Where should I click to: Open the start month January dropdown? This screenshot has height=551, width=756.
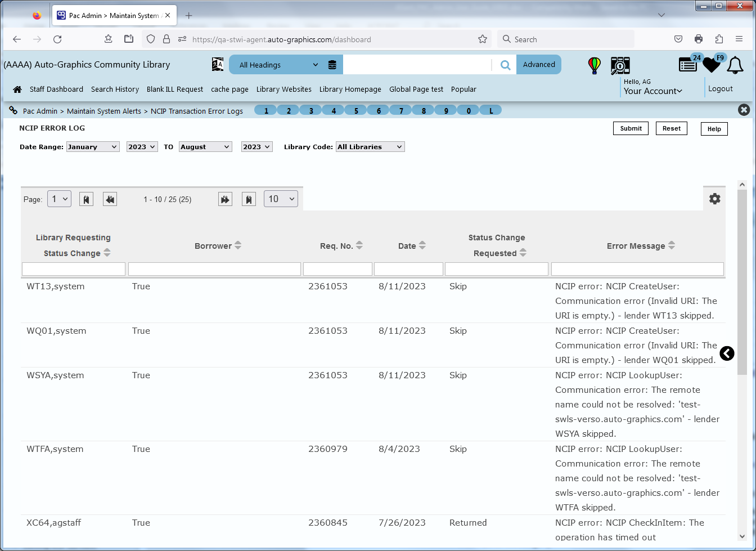click(x=93, y=147)
